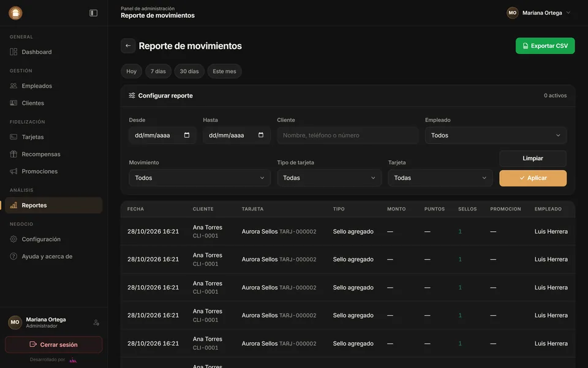Click the Configuración gear icon

[13, 239]
